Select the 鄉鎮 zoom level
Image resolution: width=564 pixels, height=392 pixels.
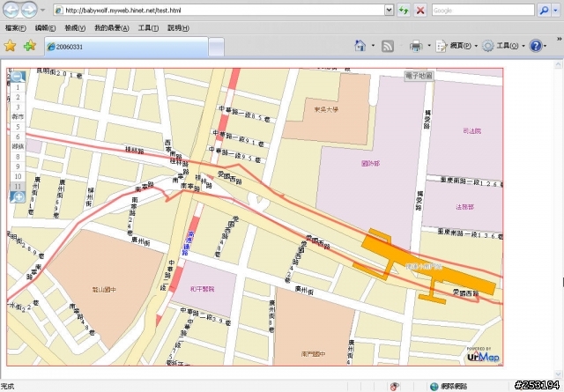[x=18, y=147]
